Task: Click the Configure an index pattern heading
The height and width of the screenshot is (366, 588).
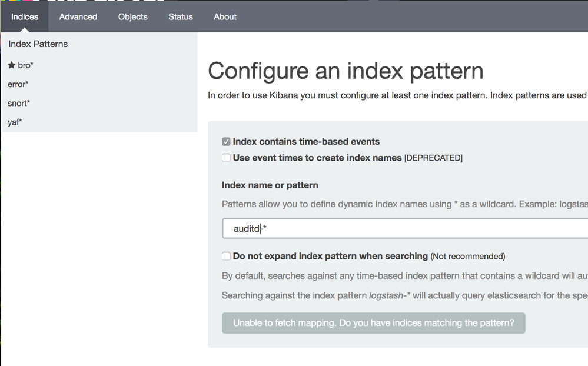Action: point(346,71)
